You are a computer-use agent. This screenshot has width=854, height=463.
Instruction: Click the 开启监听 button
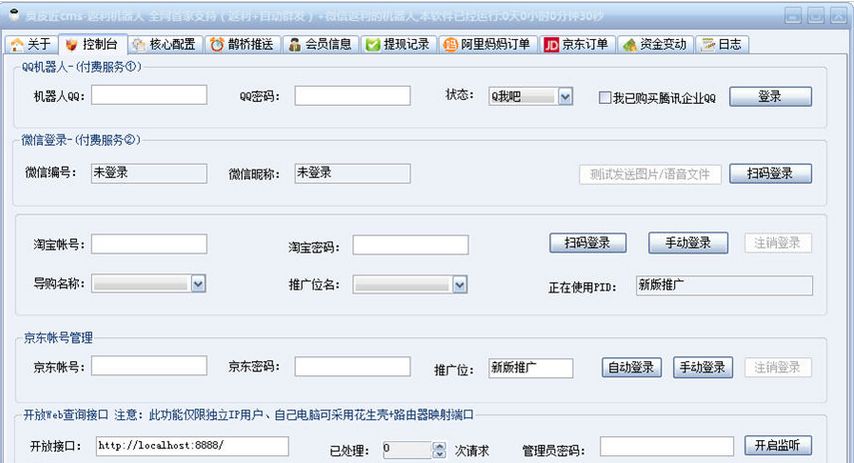778,446
